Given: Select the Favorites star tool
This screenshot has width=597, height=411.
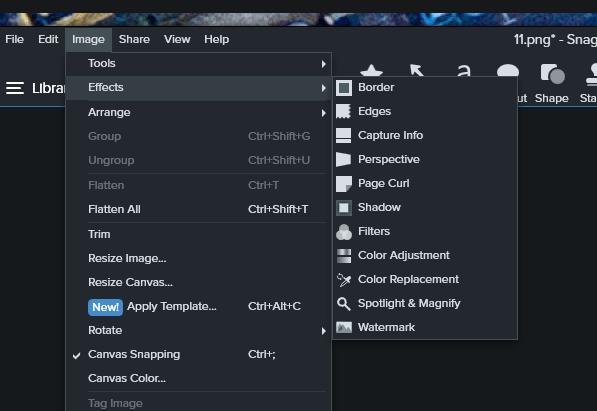Looking at the screenshot, I should tap(372, 71).
